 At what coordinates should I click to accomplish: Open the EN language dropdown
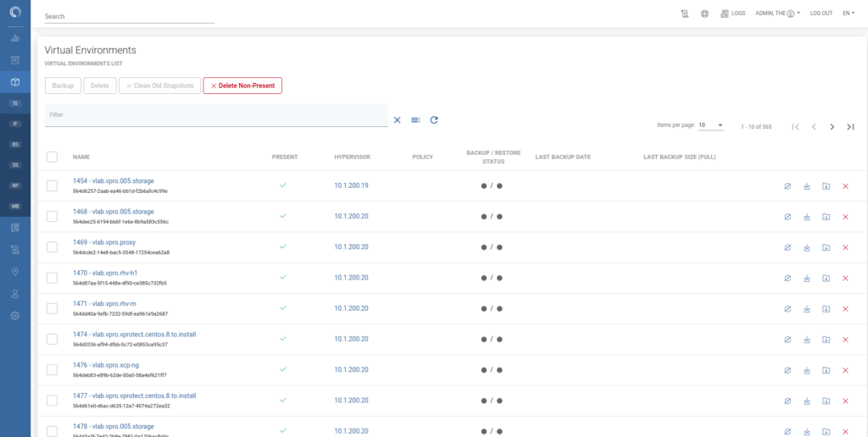click(x=848, y=14)
